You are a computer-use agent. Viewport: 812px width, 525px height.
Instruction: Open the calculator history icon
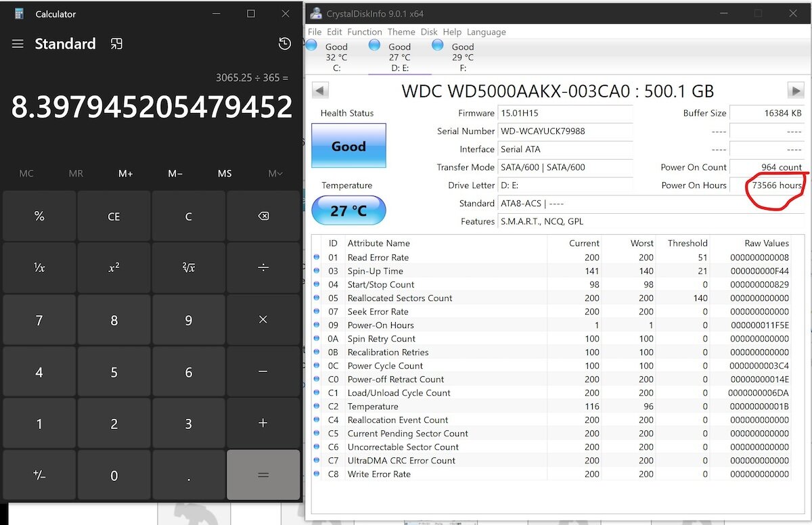coord(285,44)
